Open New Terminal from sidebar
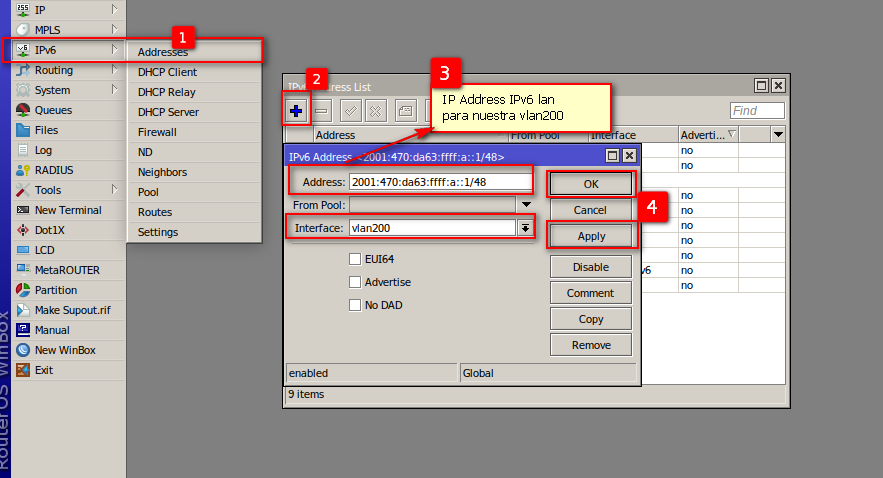The height and width of the screenshot is (478, 883). (67, 210)
